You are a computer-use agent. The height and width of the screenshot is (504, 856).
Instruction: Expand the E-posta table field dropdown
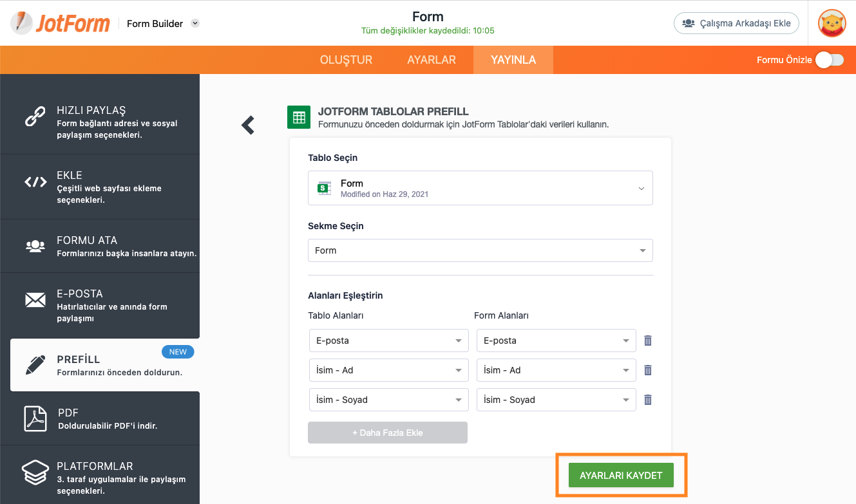[388, 341]
